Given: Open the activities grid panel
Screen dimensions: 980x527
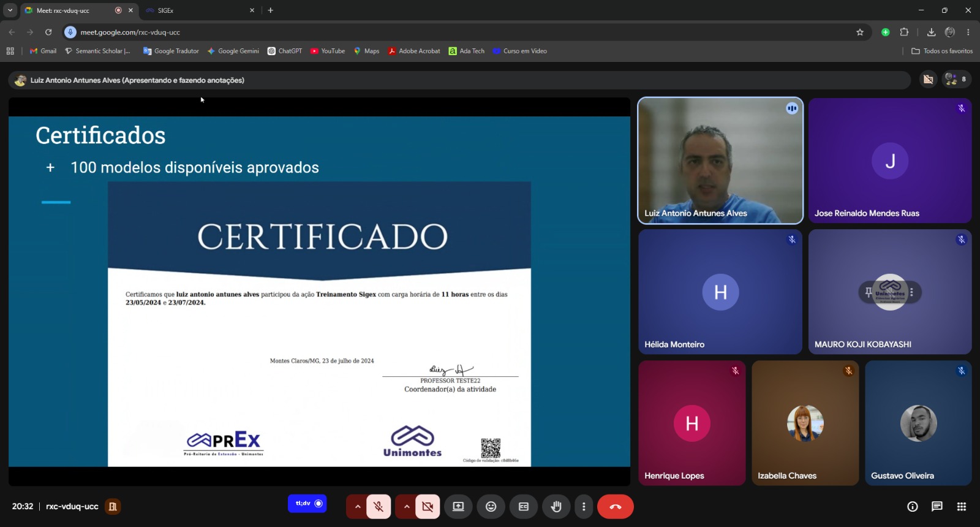Looking at the screenshot, I should 962,507.
